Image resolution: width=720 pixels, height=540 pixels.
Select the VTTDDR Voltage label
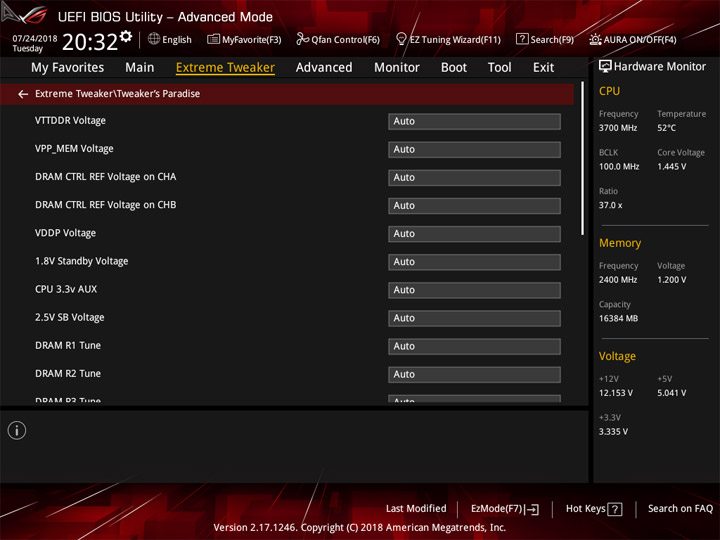70,120
